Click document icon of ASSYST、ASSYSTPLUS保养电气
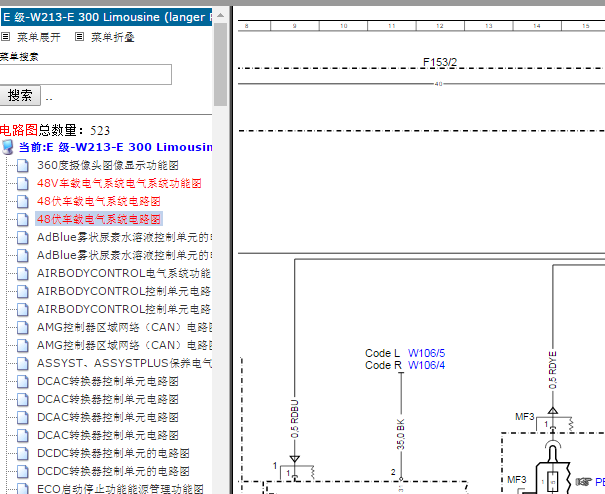605x494 pixels. click(23, 363)
